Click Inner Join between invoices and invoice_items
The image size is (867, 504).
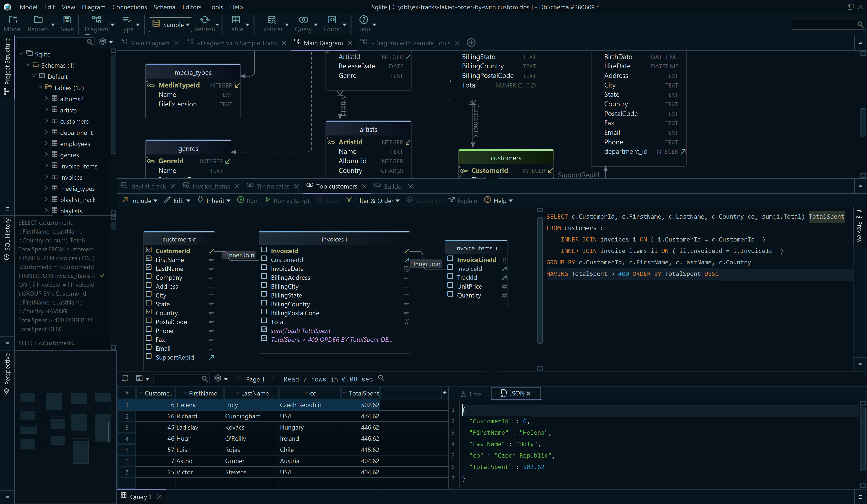(x=426, y=264)
